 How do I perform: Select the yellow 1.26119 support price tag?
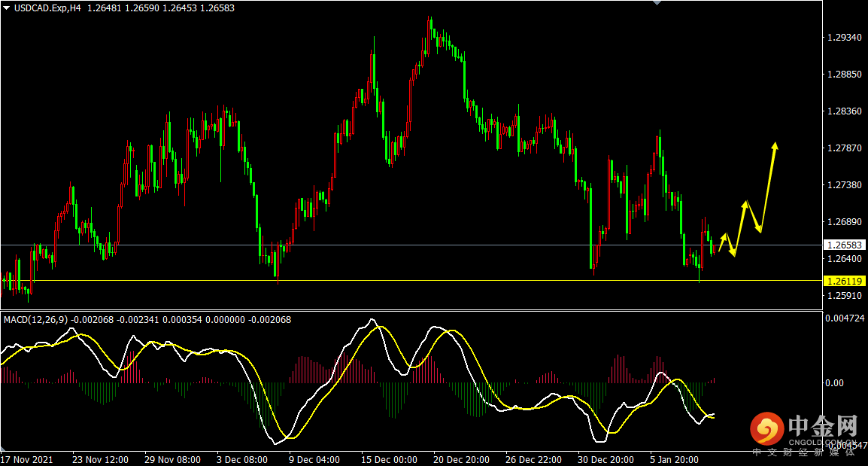tap(845, 281)
